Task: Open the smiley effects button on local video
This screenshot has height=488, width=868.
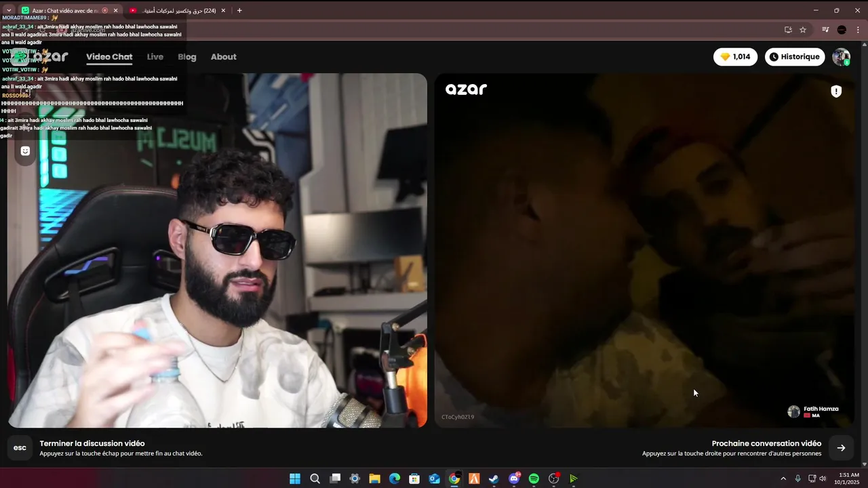Action: pyautogui.click(x=25, y=151)
